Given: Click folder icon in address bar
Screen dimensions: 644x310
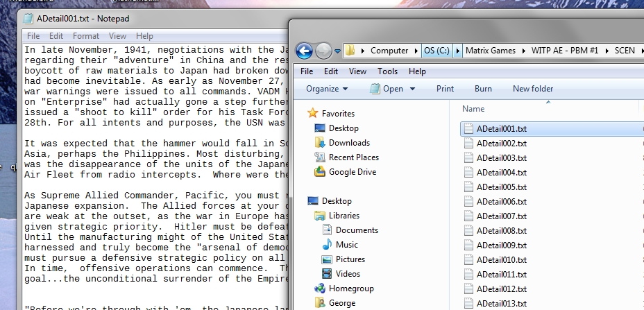Looking at the screenshot, I should tap(350, 51).
